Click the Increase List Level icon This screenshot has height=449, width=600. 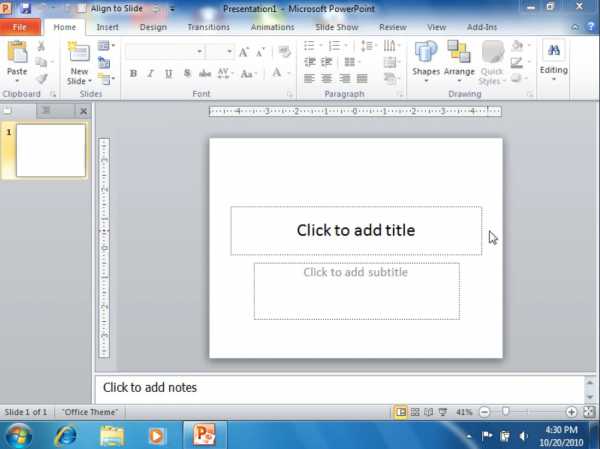point(326,62)
